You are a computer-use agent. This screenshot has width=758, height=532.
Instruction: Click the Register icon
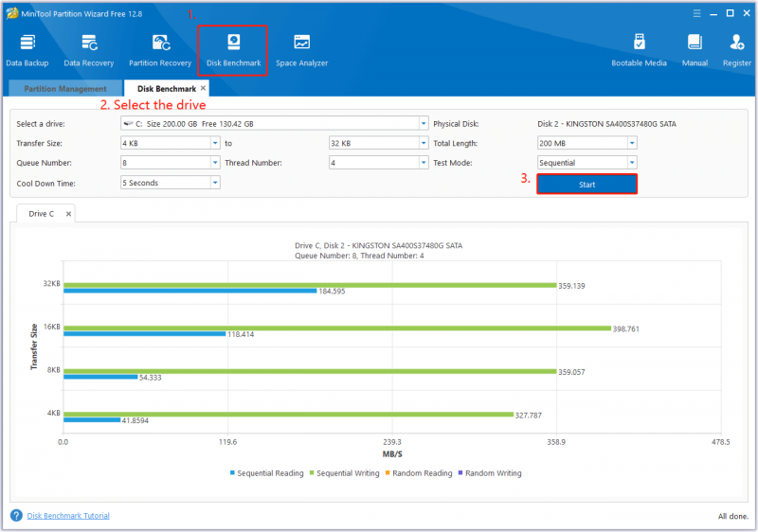[x=737, y=50]
